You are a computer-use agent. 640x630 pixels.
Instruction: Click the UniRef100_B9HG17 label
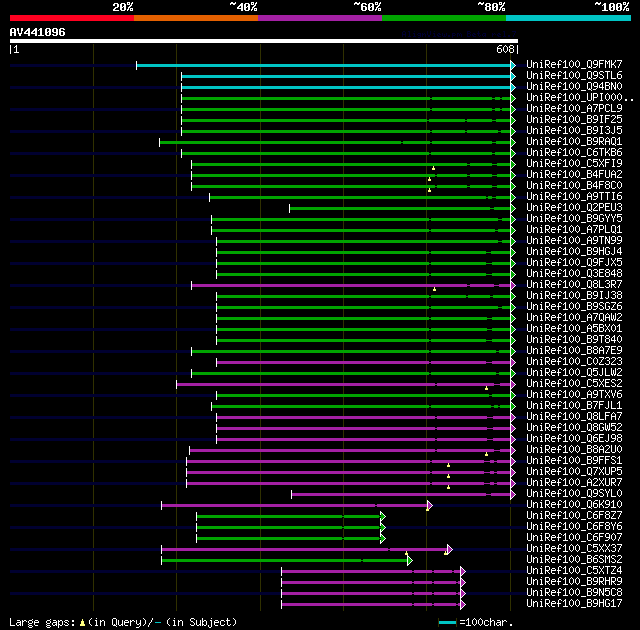click(x=574, y=604)
